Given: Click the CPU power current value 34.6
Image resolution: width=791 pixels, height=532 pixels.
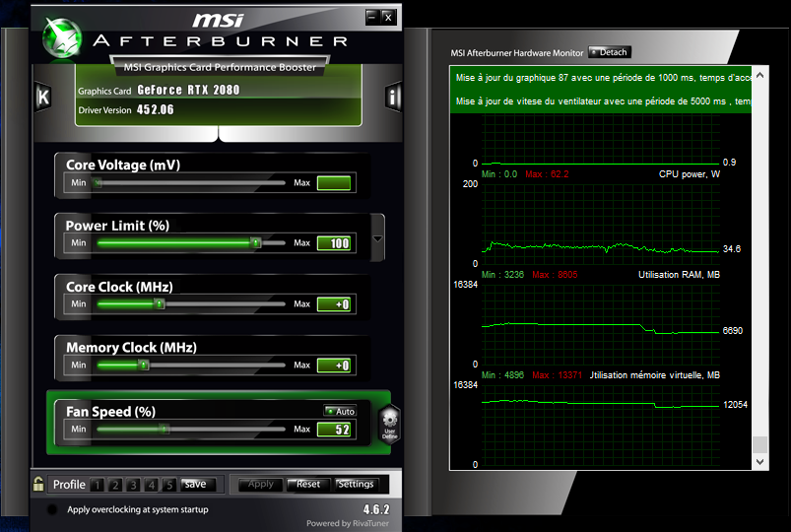Looking at the screenshot, I should [x=732, y=249].
